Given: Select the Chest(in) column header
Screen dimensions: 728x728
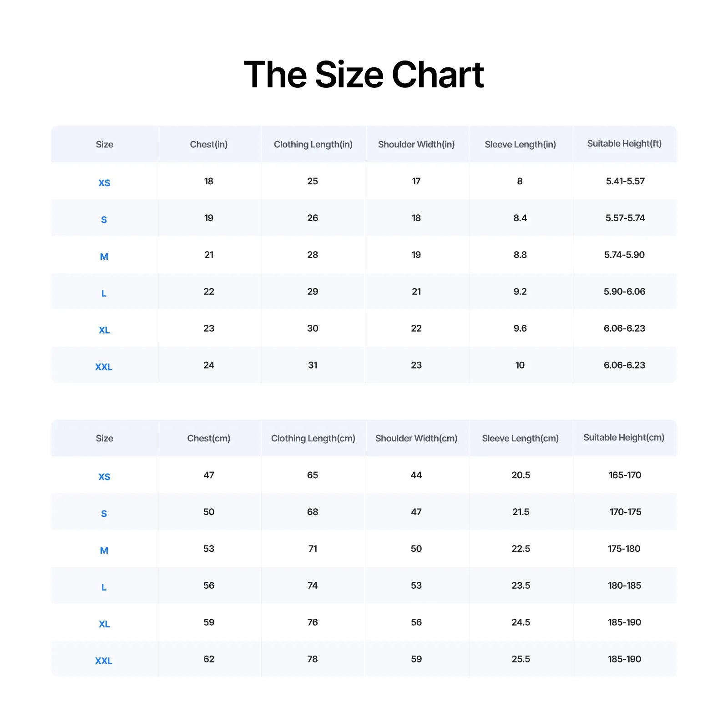Looking at the screenshot, I should tap(208, 144).
